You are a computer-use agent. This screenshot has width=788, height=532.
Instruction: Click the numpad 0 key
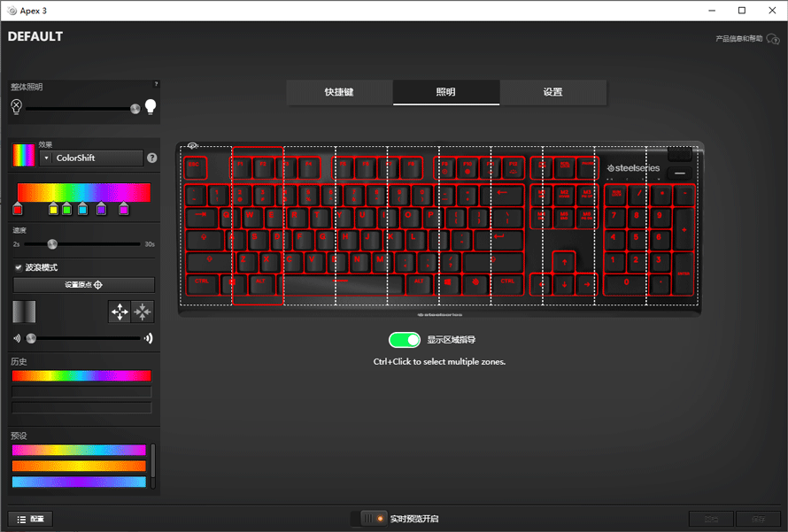tap(627, 284)
